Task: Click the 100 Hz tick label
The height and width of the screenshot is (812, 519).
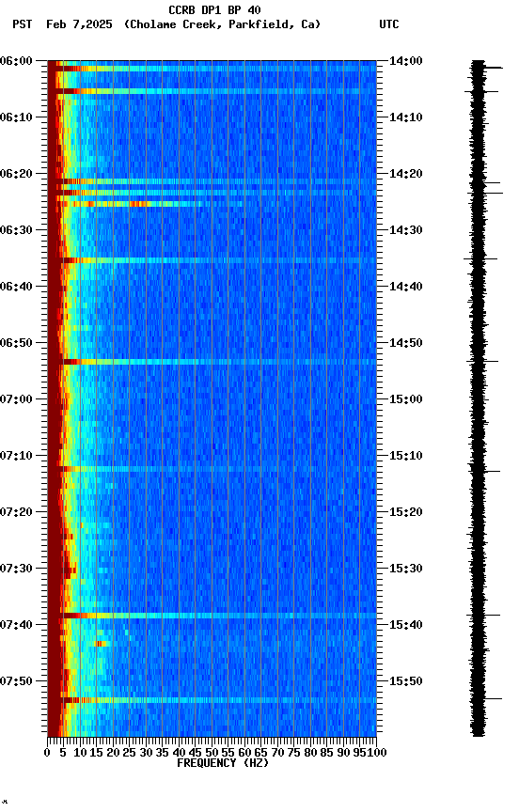Action: pos(378,753)
